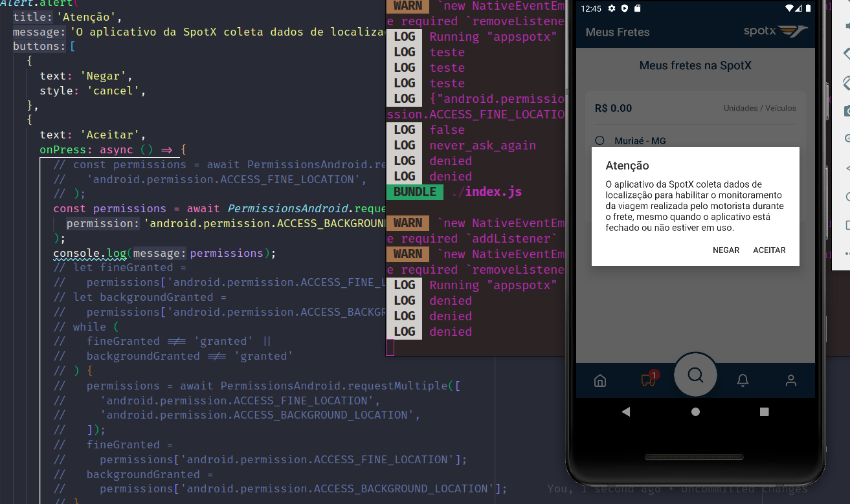Click Wi-Fi icon in phone status bar
The height and width of the screenshot is (504, 850).
(x=789, y=8)
